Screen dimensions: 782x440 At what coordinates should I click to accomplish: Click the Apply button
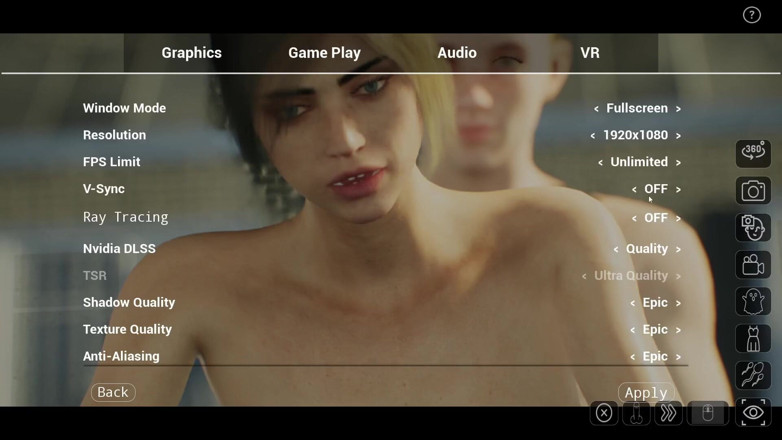(646, 393)
